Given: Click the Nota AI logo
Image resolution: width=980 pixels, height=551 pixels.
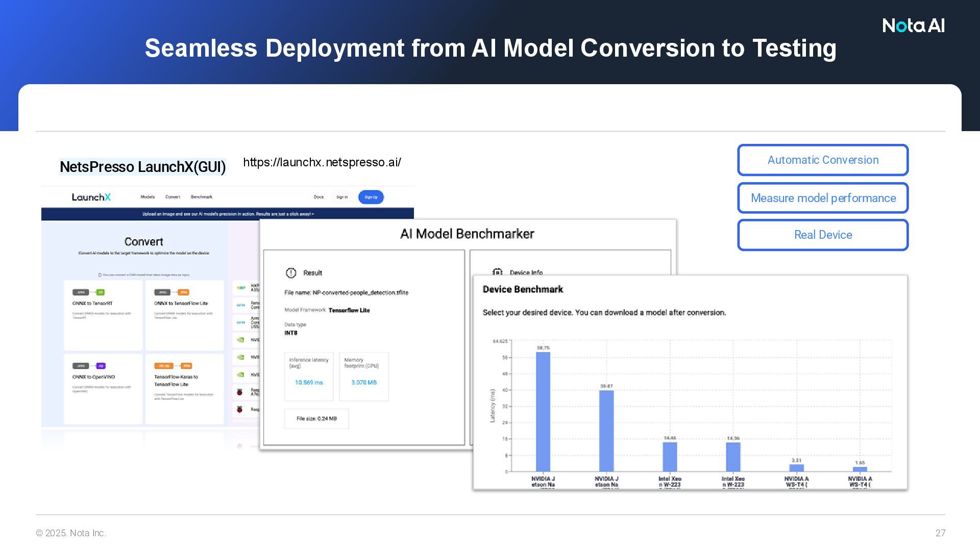Looking at the screenshot, I should click(x=913, y=26).
